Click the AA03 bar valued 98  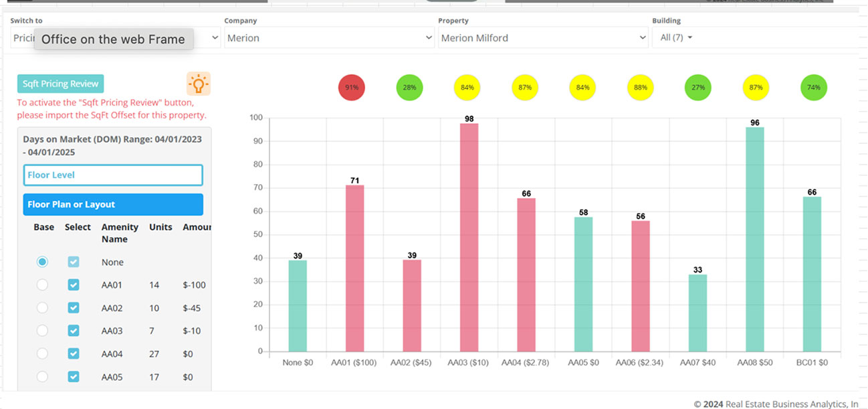[469, 237]
